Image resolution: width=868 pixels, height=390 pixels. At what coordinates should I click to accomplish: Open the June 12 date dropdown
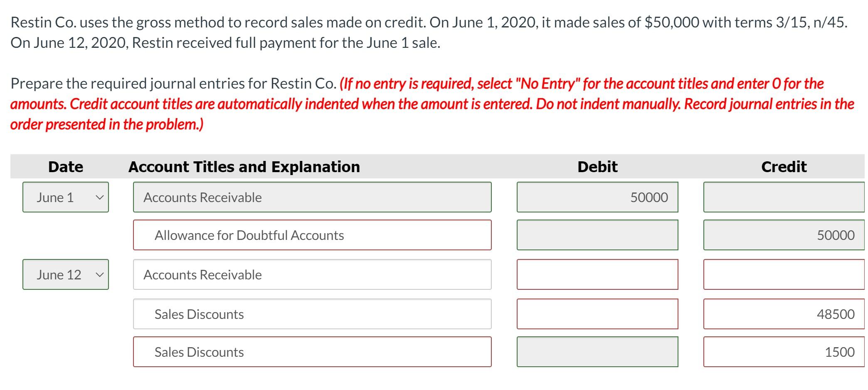[65, 274]
